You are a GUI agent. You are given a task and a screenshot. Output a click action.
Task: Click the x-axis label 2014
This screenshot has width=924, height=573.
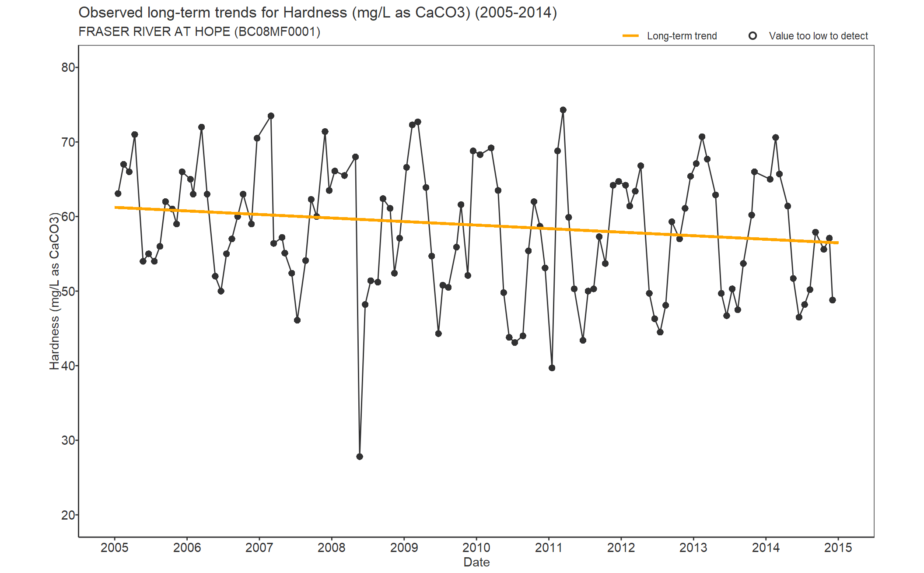tap(766, 548)
